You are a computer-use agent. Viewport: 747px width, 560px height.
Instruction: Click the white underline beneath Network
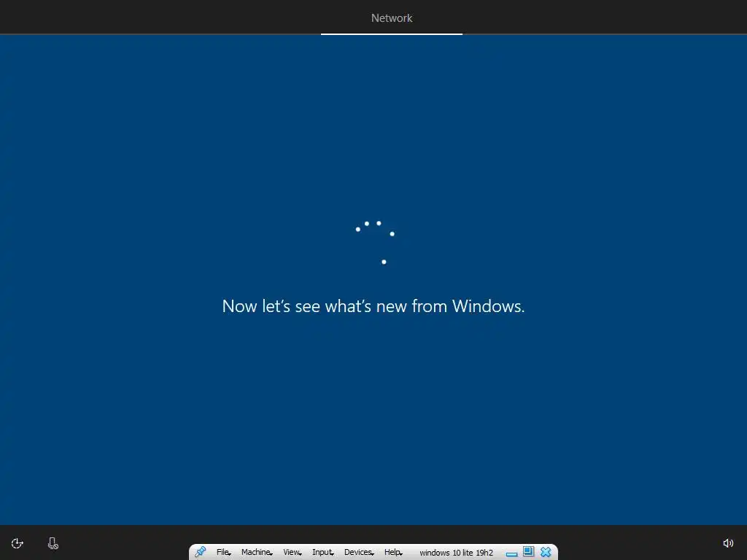click(392, 34)
